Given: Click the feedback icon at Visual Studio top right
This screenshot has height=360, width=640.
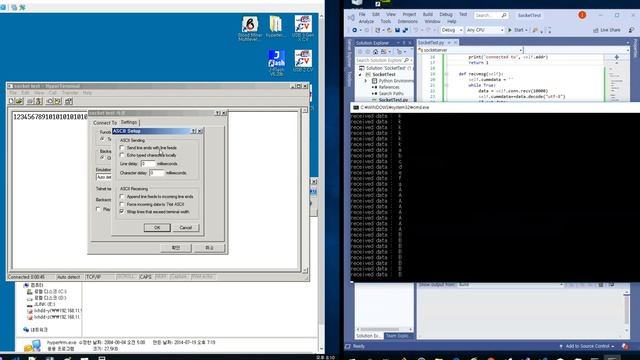Looking at the screenshot, I should (x=631, y=30).
